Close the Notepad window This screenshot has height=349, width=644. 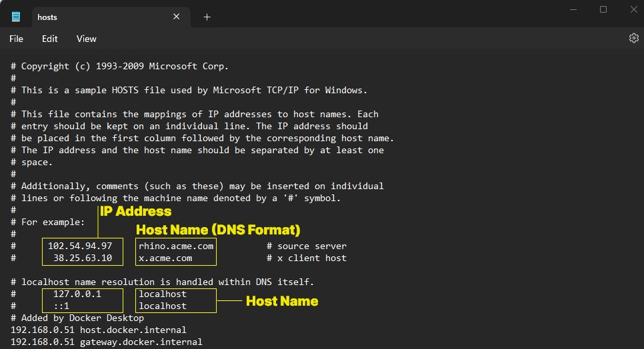(634, 9)
